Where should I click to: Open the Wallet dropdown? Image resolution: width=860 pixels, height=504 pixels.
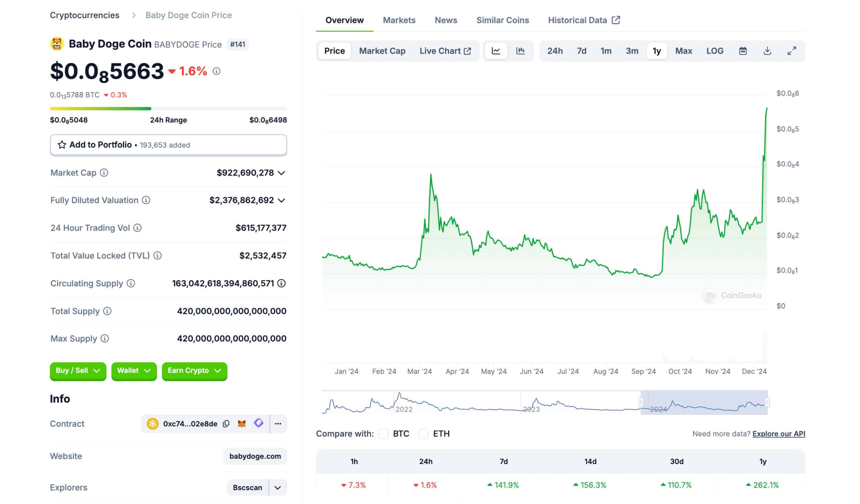click(134, 371)
